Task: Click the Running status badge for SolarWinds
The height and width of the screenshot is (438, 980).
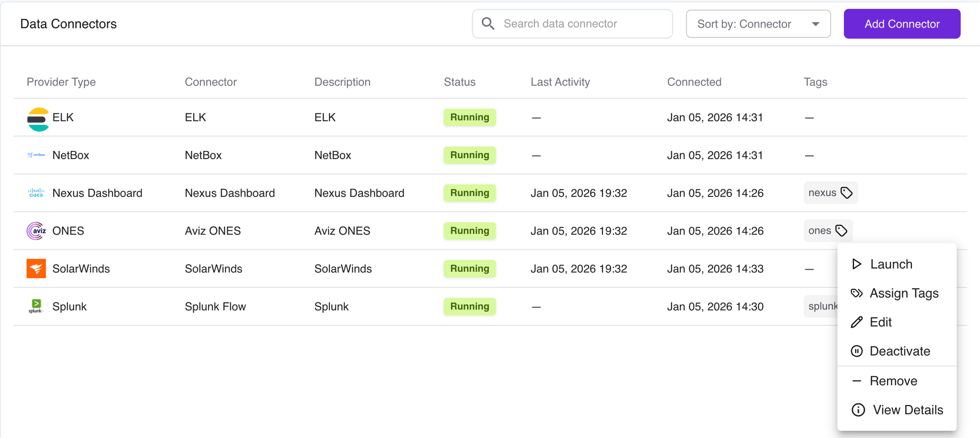Action: coord(470,269)
